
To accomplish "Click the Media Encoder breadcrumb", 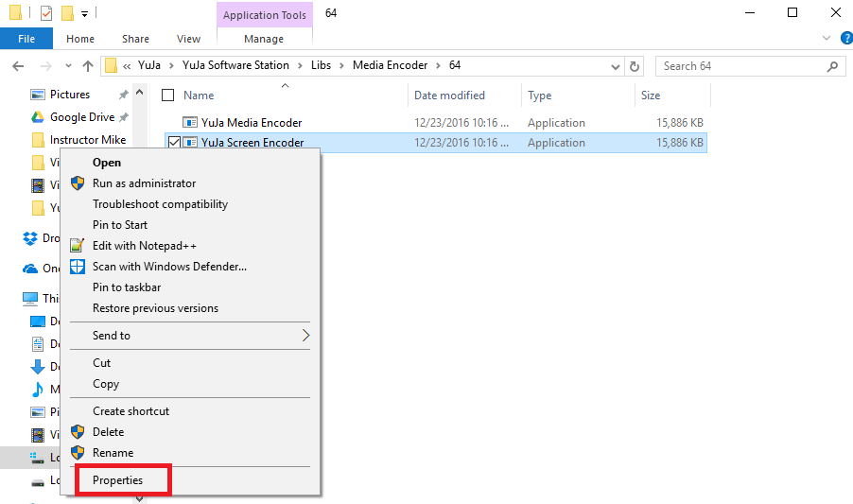I will click(x=390, y=65).
